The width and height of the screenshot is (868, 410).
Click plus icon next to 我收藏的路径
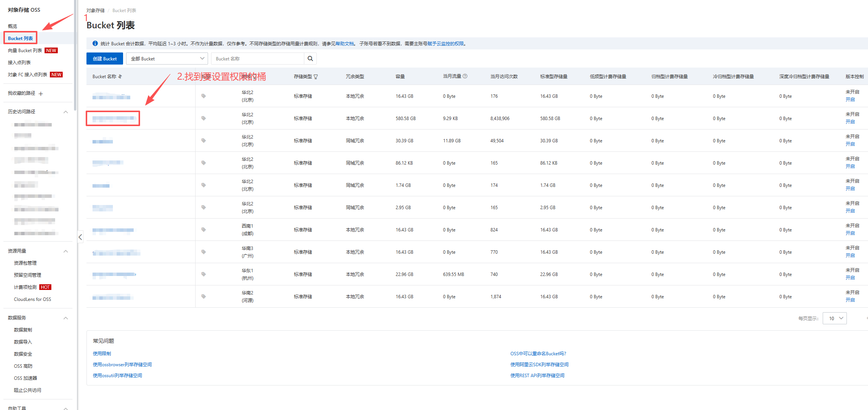click(41, 94)
